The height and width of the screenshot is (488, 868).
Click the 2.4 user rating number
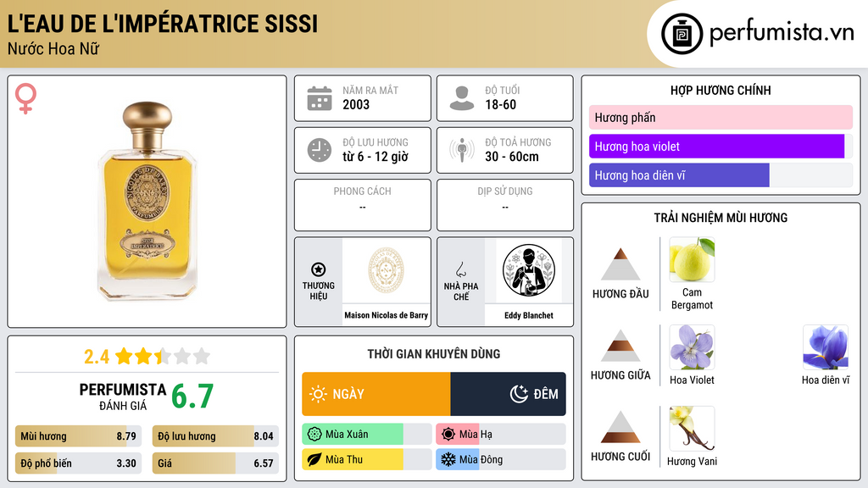[97, 357]
